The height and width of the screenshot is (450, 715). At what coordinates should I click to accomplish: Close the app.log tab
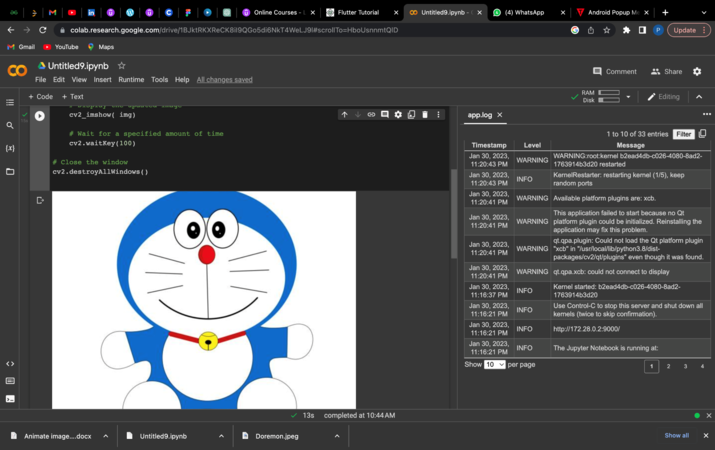tap(500, 115)
